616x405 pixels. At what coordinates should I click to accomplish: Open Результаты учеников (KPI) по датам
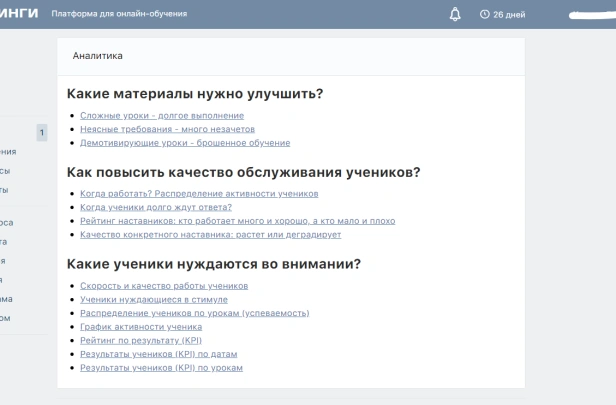159,354
